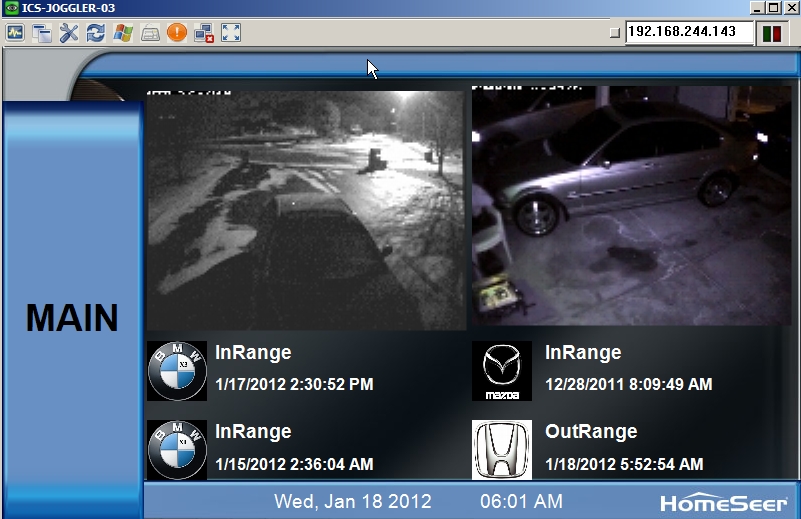The width and height of the screenshot is (801, 519).
Task: Minimize the ICS-JOGGLER-03 window
Action: point(757,8)
